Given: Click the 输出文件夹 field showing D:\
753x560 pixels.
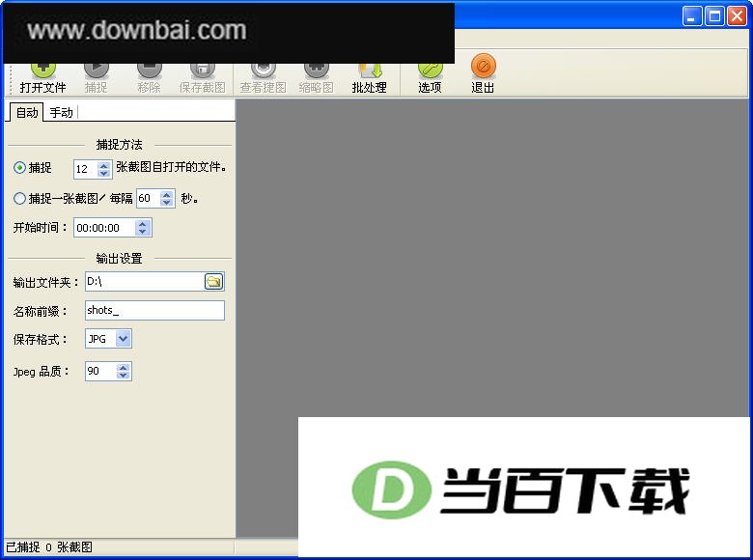Looking at the screenshot, I should [x=145, y=281].
